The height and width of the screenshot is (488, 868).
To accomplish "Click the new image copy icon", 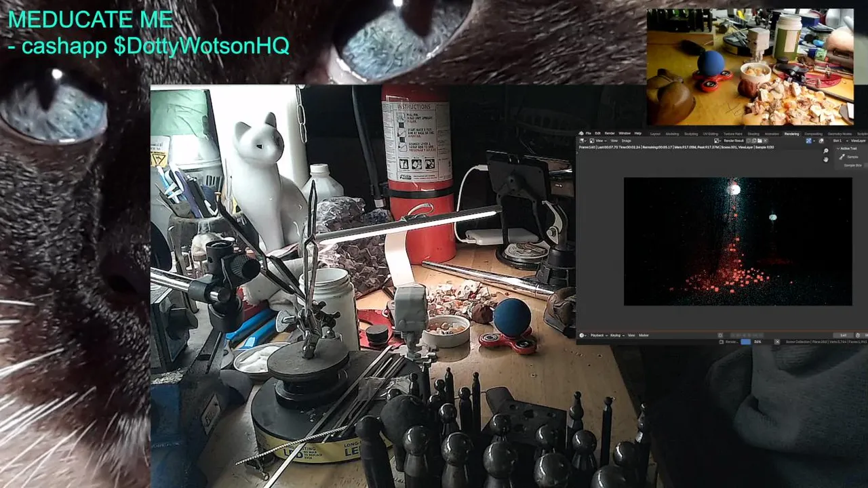I will pyautogui.click(x=754, y=141).
